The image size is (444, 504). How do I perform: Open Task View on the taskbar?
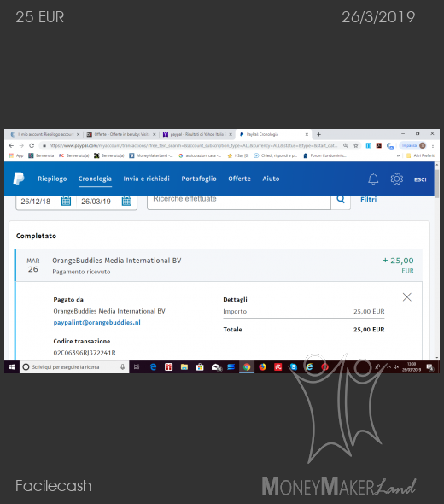[x=137, y=367]
